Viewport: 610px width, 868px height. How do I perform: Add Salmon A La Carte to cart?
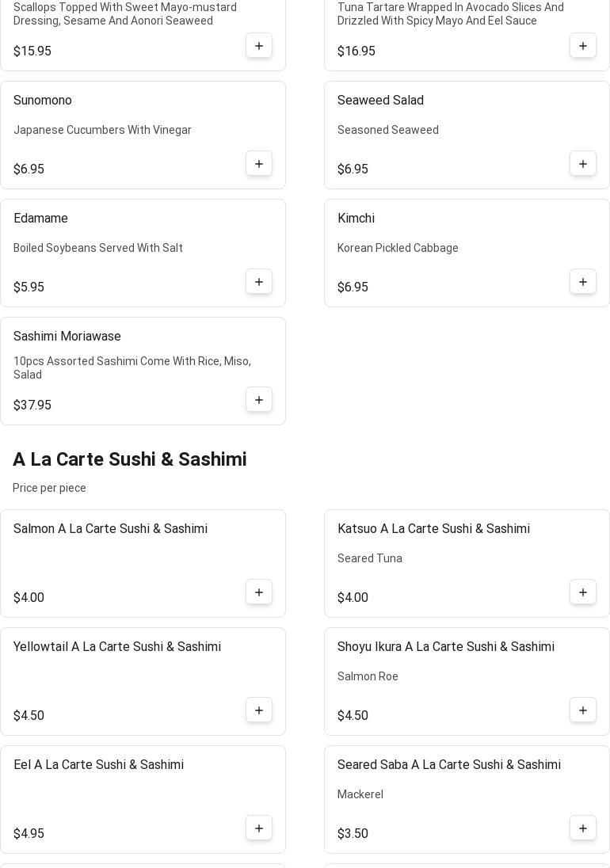pos(259,592)
